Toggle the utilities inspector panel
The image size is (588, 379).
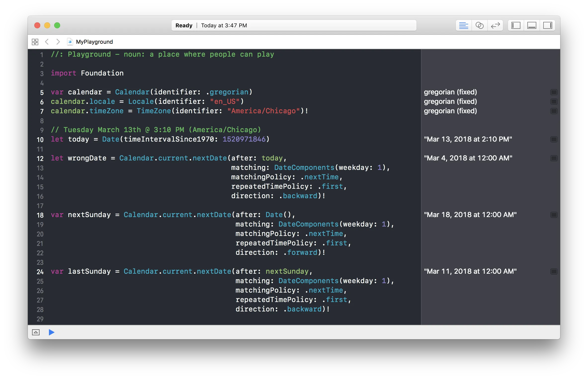[x=548, y=25]
